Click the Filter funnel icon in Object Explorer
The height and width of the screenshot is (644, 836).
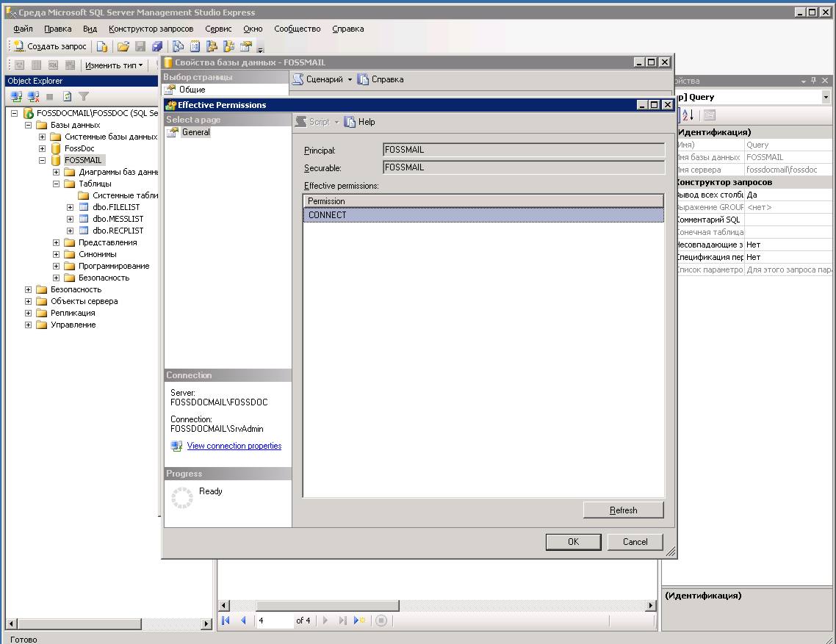click(84, 96)
